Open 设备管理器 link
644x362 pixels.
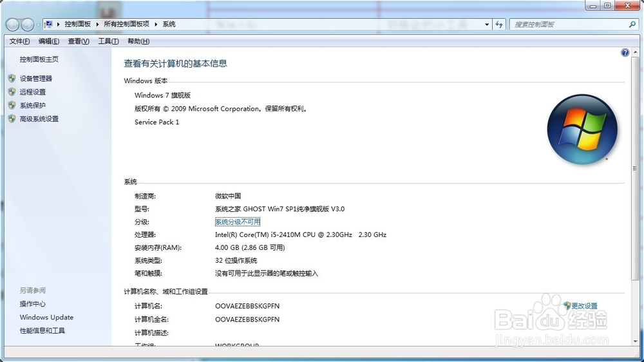click(x=35, y=79)
